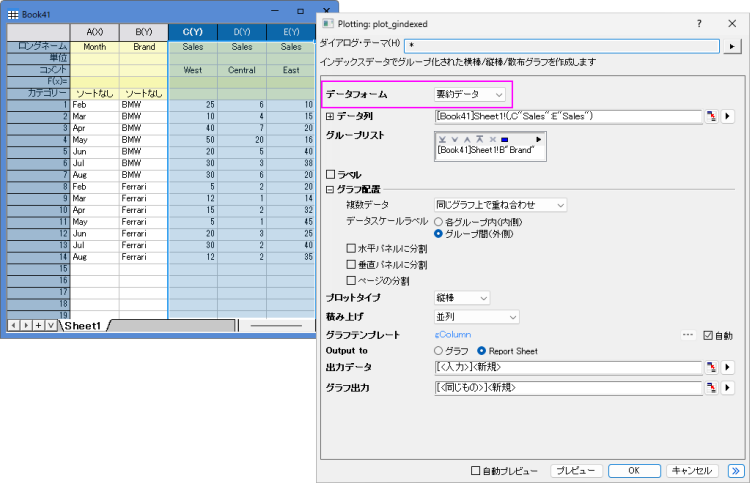Remove selected item from グループリスト
Screen dimensions: 750x483
coord(492,140)
